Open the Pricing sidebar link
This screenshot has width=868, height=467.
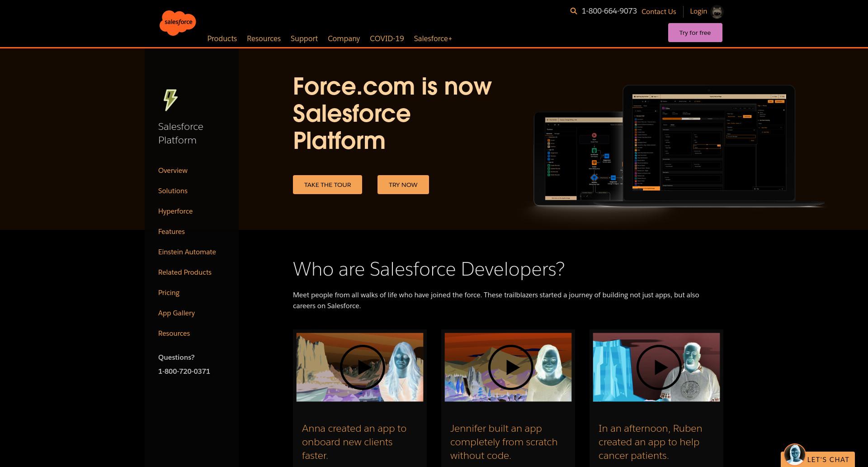(169, 293)
